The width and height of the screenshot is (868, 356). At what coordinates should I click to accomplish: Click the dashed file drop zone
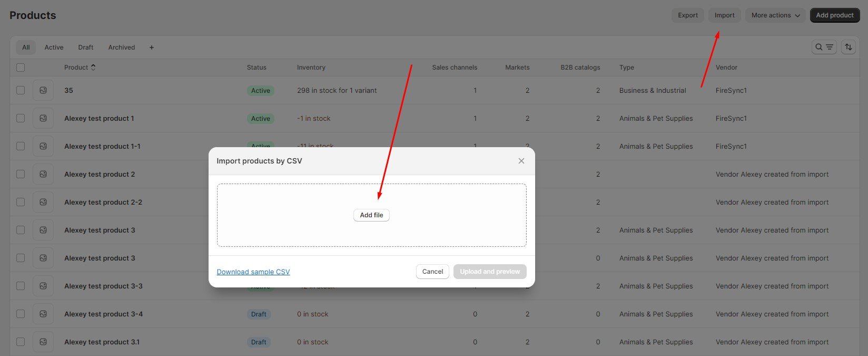(371, 215)
